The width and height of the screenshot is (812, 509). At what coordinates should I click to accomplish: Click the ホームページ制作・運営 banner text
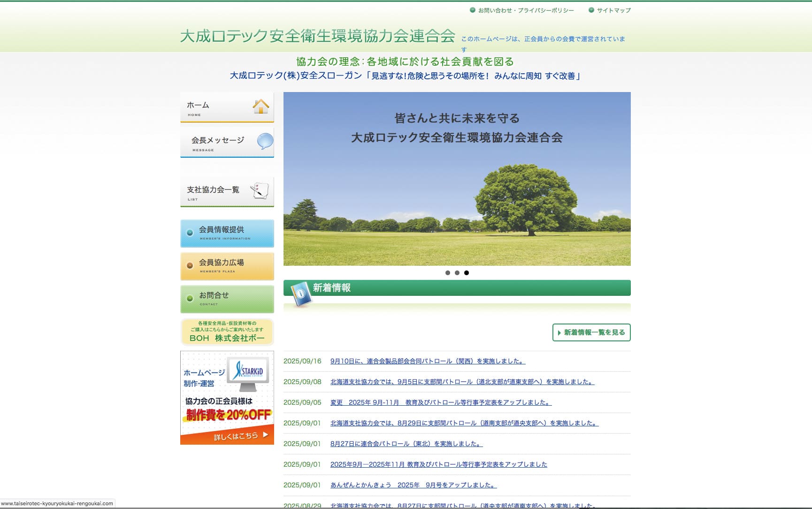(x=204, y=378)
